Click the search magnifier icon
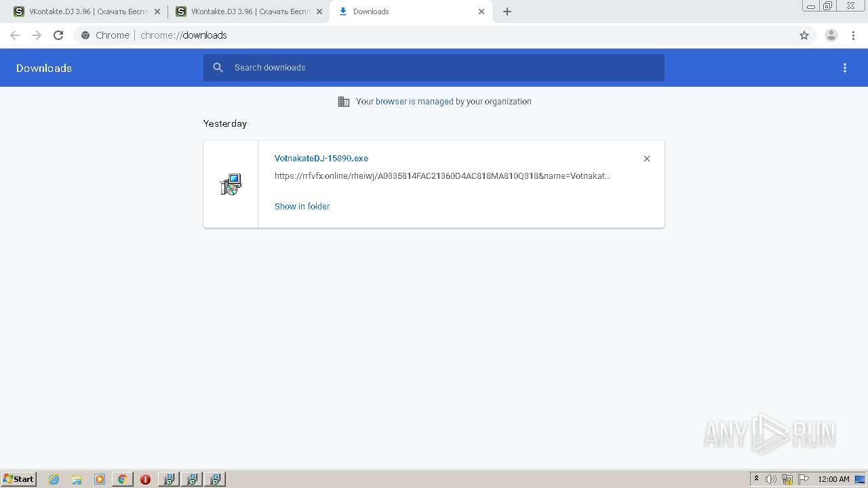The height and width of the screenshot is (488, 868). 218,68
